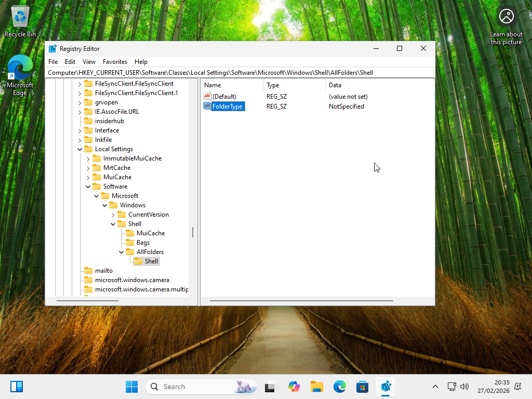Open the Widgets panel on the taskbar

(16, 387)
